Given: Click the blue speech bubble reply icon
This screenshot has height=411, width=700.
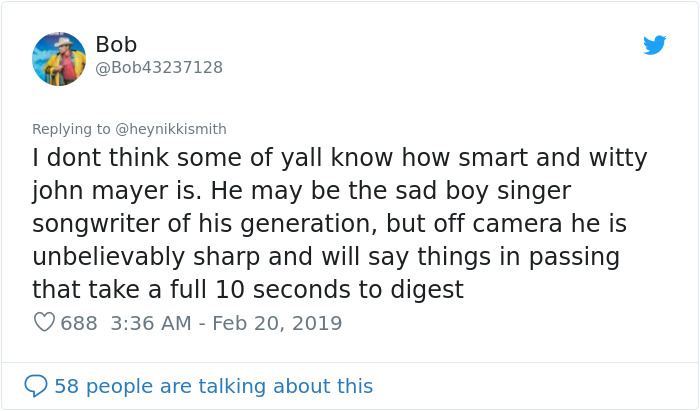Looking at the screenshot, I should click(x=36, y=386).
